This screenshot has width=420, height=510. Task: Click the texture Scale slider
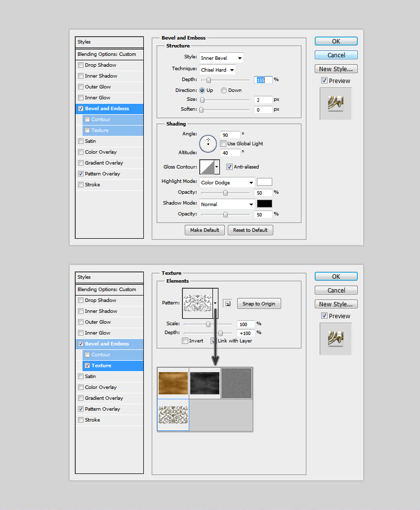tap(208, 324)
